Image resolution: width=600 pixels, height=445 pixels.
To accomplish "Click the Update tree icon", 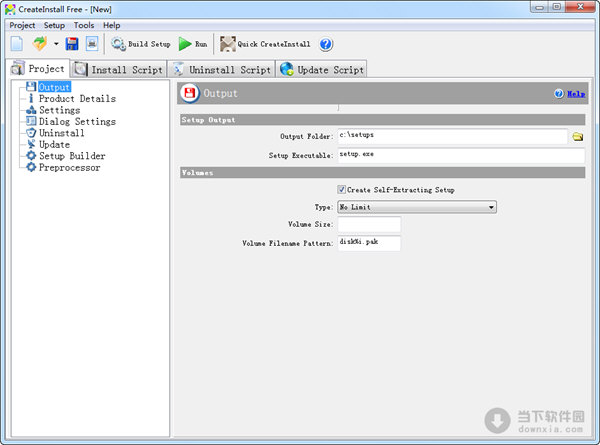I will (31, 144).
